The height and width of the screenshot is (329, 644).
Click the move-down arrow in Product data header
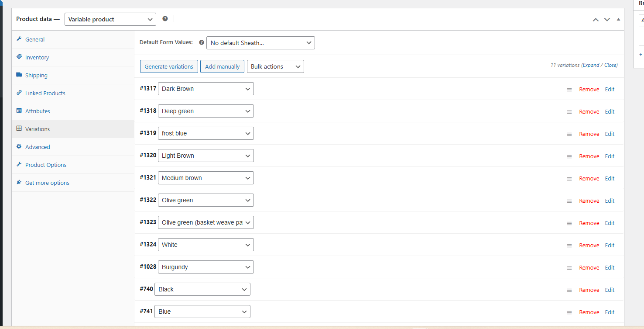click(x=607, y=20)
